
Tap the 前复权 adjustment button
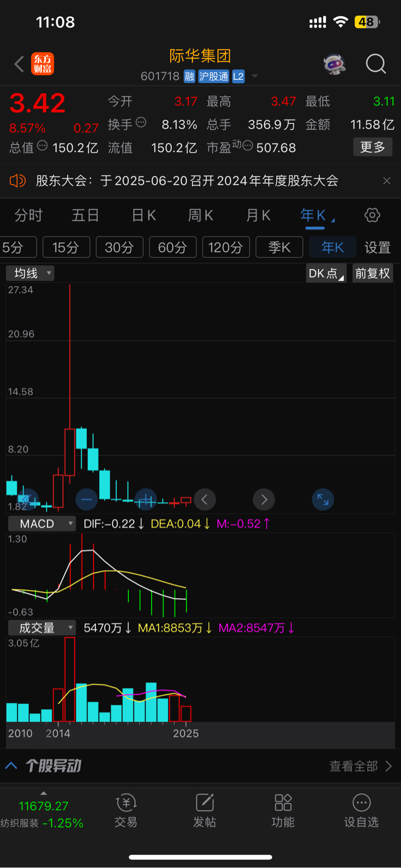[x=373, y=273]
